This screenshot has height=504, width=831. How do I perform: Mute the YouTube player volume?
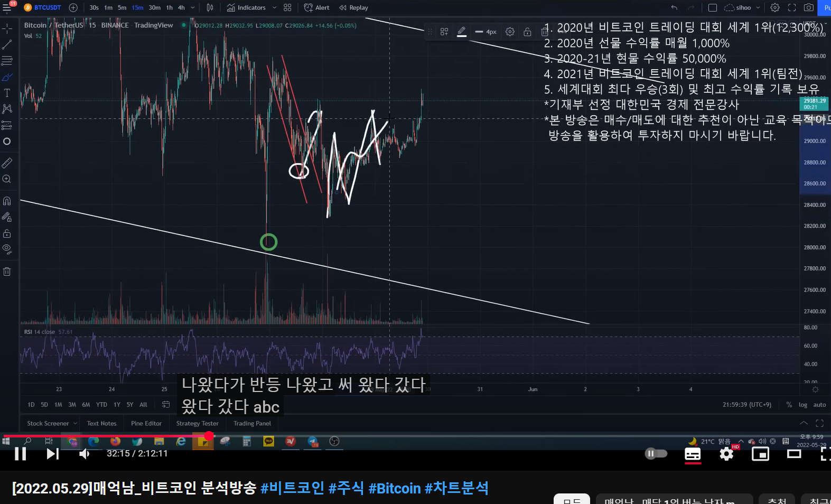85,453
